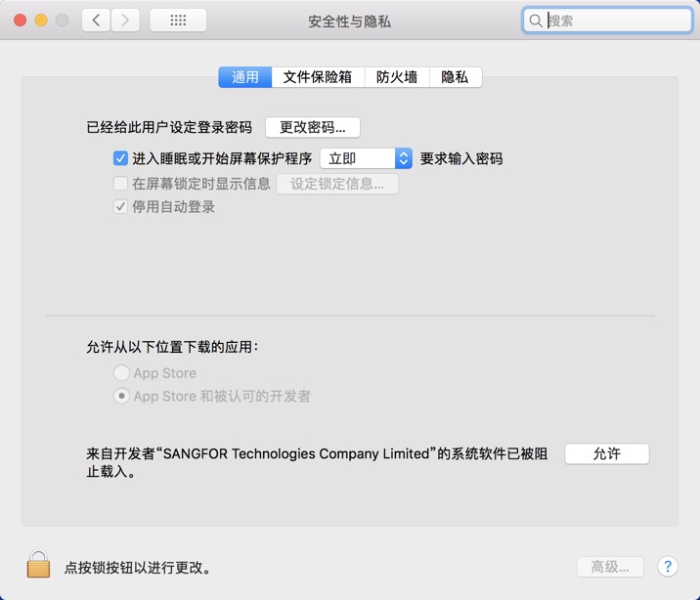700x600 pixels.
Task: Click the lock icon to make changes
Action: [x=38, y=565]
